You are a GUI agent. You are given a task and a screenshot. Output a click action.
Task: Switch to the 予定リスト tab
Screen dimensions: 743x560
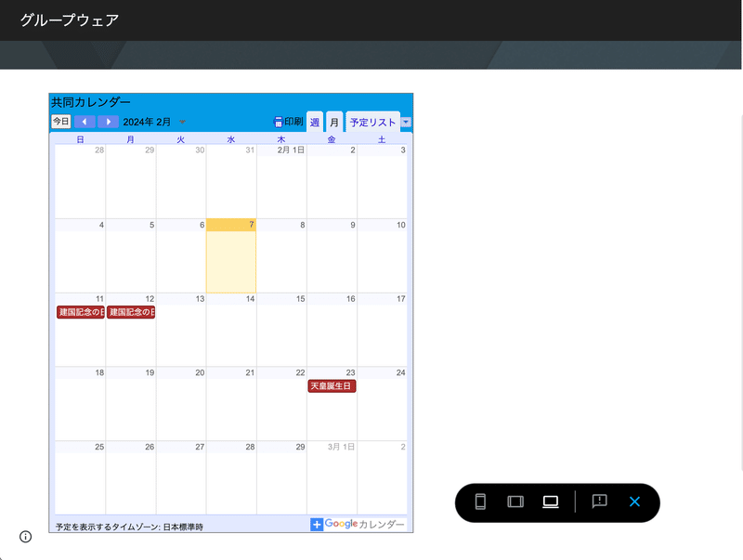tap(372, 123)
